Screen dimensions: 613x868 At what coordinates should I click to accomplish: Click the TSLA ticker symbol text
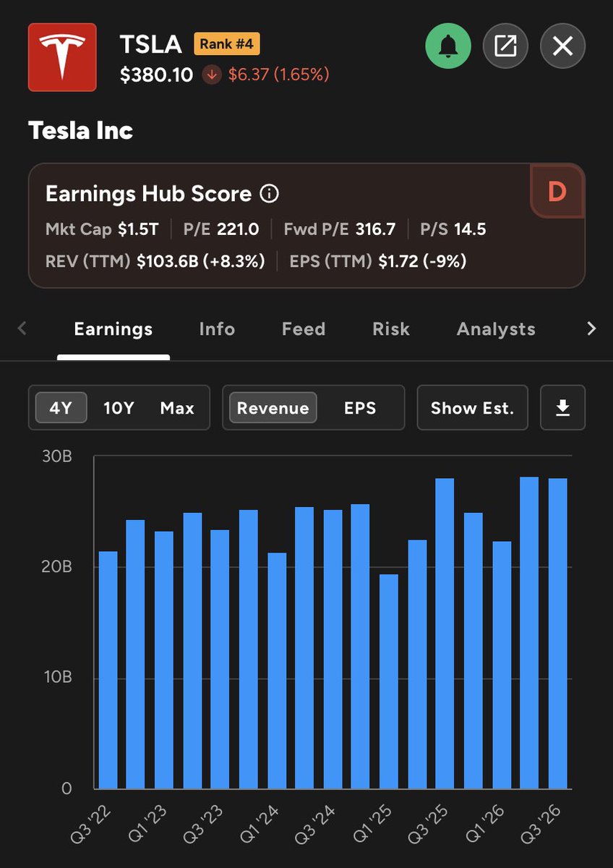click(x=150, y=44)
